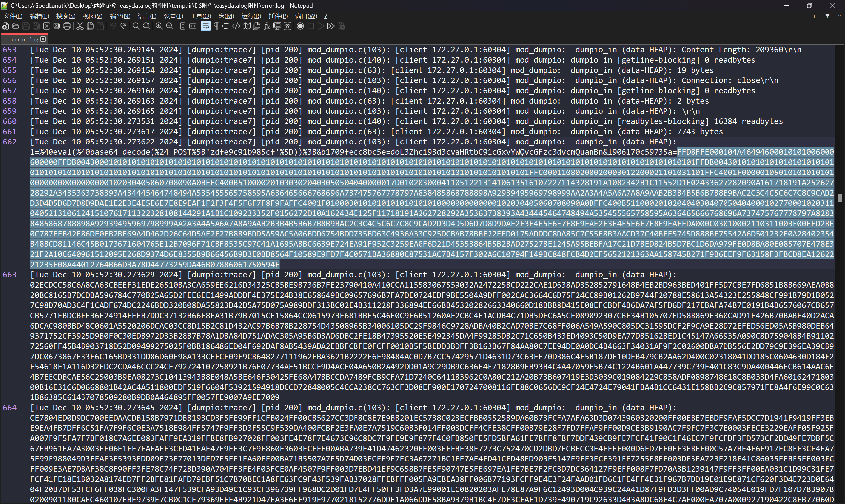Screen dimensions: 845x504
Task: Copy the selected text with the toolbar icon
Action: coord(90,26)
